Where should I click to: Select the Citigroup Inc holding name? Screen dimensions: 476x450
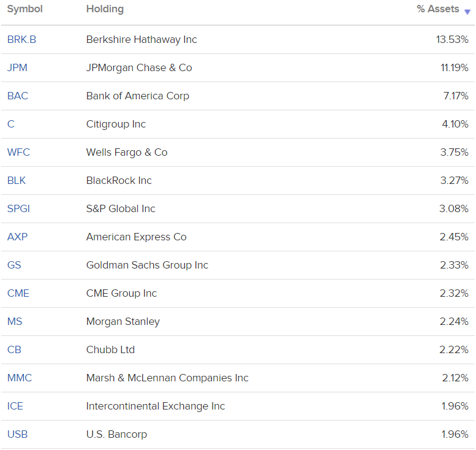pyautogui.click(x=116, y=124)
